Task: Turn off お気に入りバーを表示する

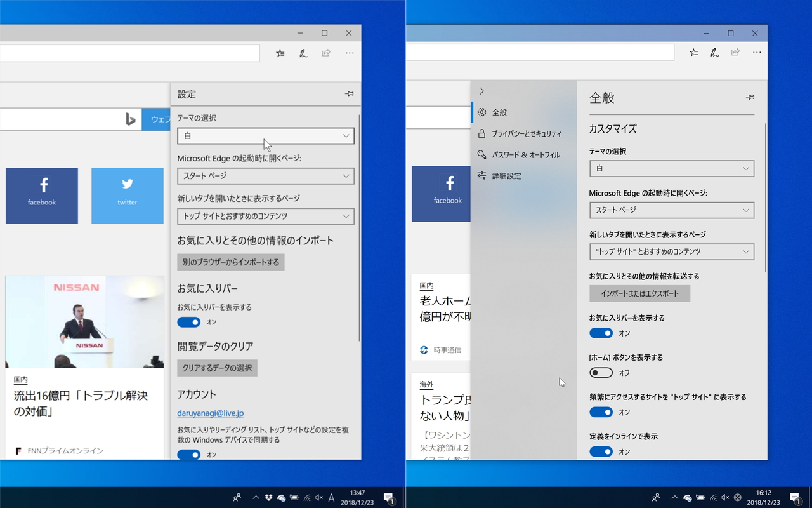Action: pos(601,333)
